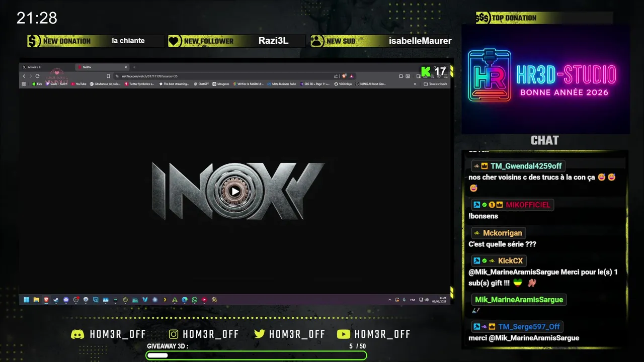Click the FRA language indicator
Viewport: 644px width, 362px height.
click(x=413, y=300)
